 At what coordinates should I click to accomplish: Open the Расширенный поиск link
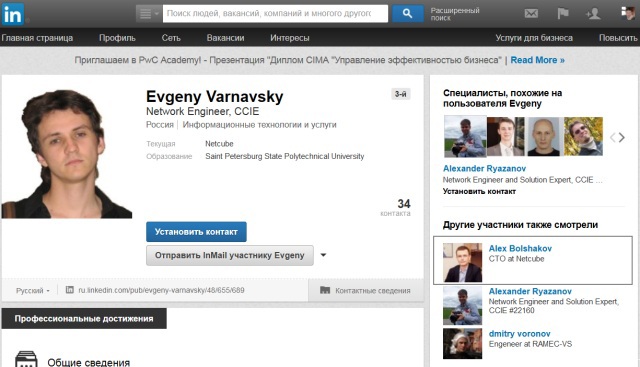click(455, 14)
